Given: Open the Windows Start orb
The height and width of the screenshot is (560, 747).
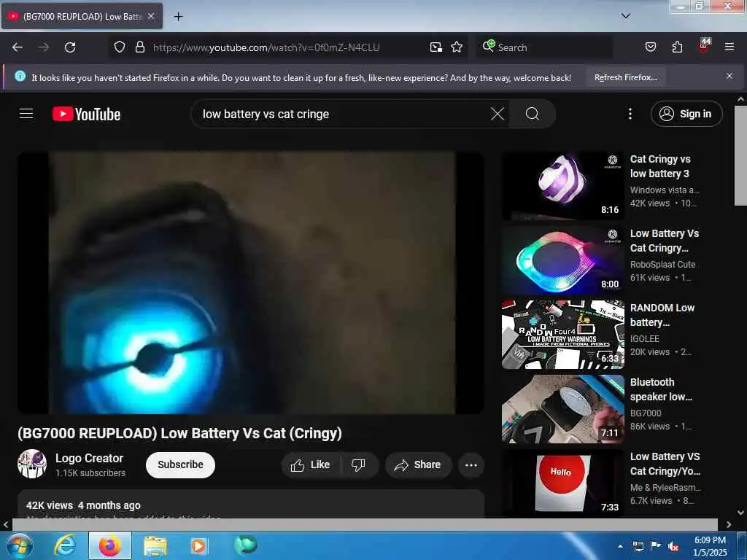Looking at the screenshot, I should [20, 545].
